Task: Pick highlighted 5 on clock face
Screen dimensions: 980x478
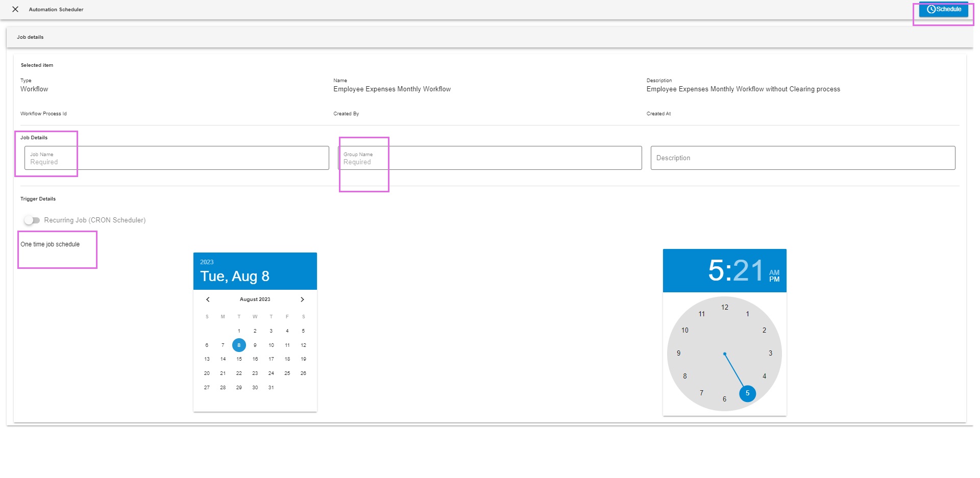Action: coord(748,393)
